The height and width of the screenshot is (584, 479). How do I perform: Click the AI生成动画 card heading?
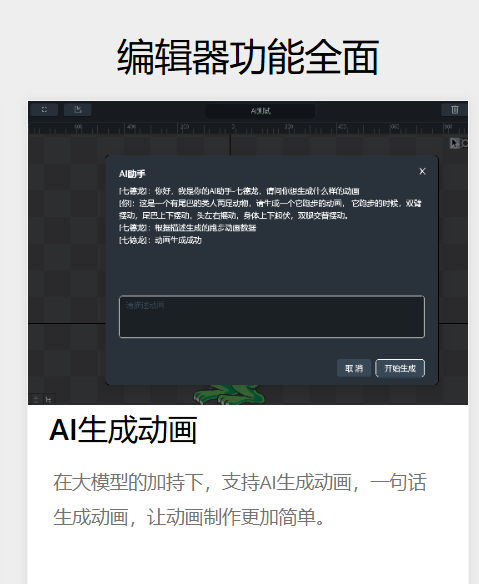[x=123, y=430]
